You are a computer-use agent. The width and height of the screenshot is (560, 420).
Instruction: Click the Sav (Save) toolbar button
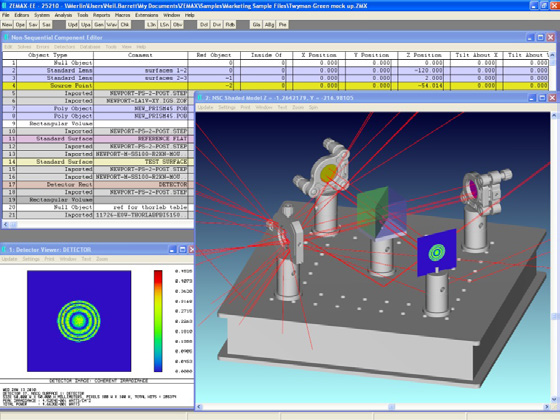point(33,25)
